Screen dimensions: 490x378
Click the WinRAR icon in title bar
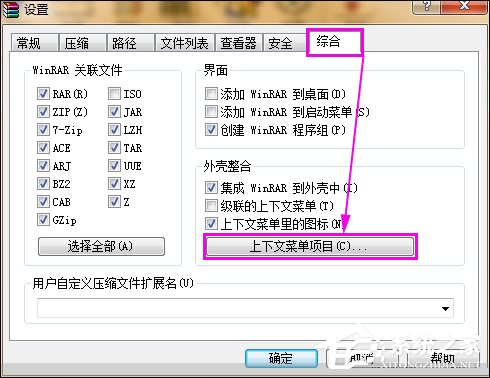pyautogui.click(x=11, y=9)
